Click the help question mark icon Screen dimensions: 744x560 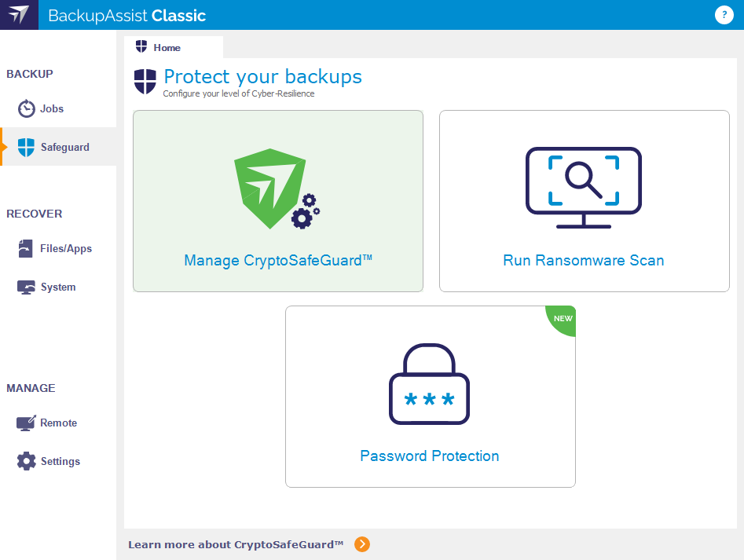point(723,15)
